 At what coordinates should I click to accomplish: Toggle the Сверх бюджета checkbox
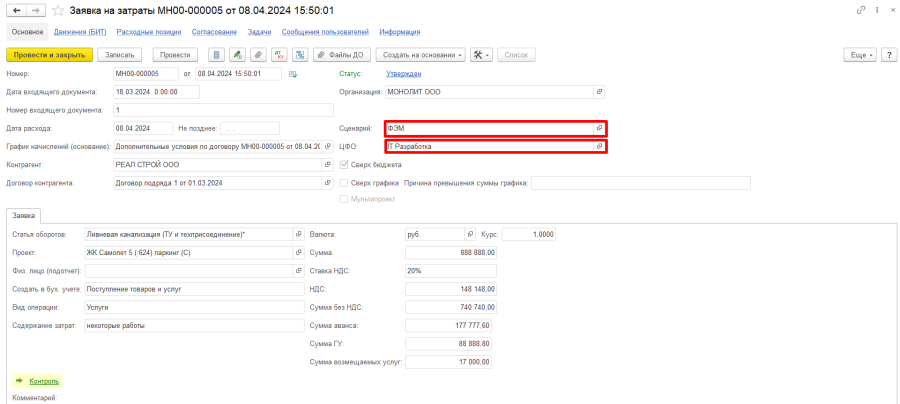coord(345,164)
